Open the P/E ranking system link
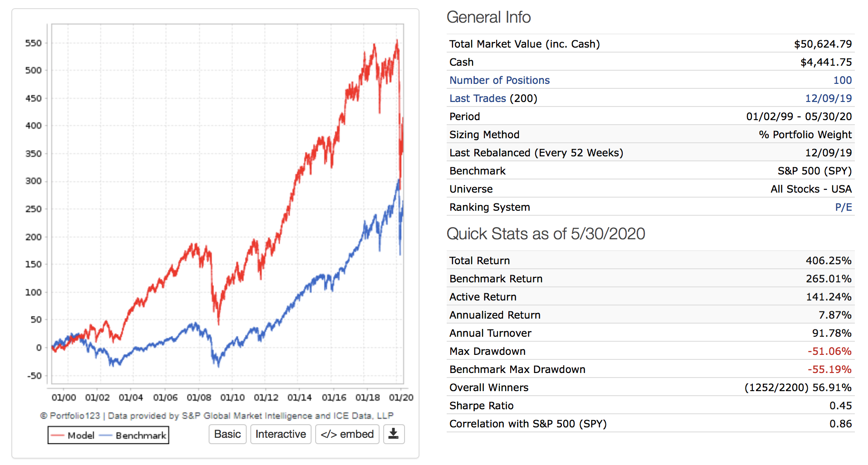 (x=843, y=207)
